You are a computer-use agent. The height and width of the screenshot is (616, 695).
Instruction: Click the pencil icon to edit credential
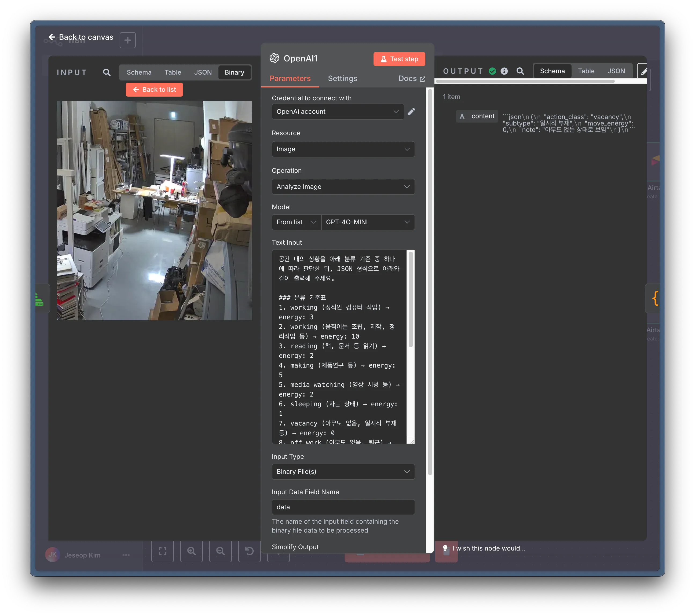tap(411, 112)
